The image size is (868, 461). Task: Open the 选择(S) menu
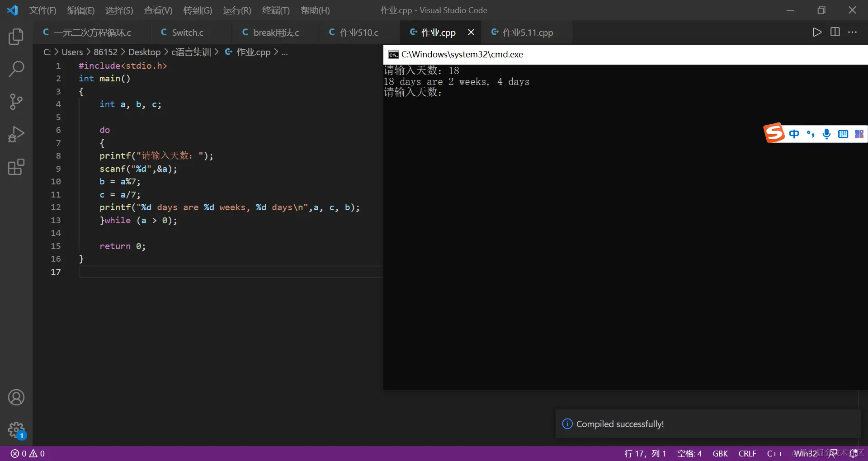point(119,10)
